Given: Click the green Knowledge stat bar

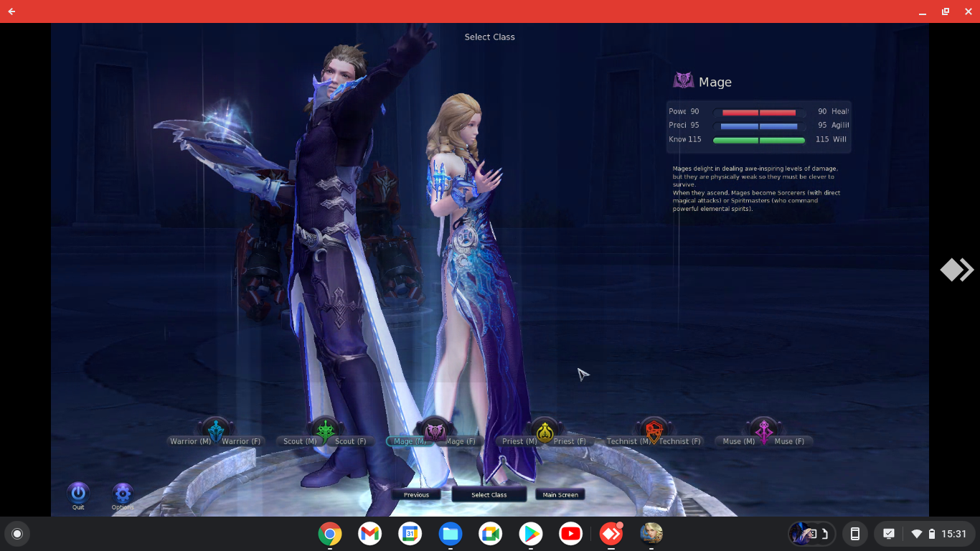Looking at the screenshot, I should click(759, 141).
